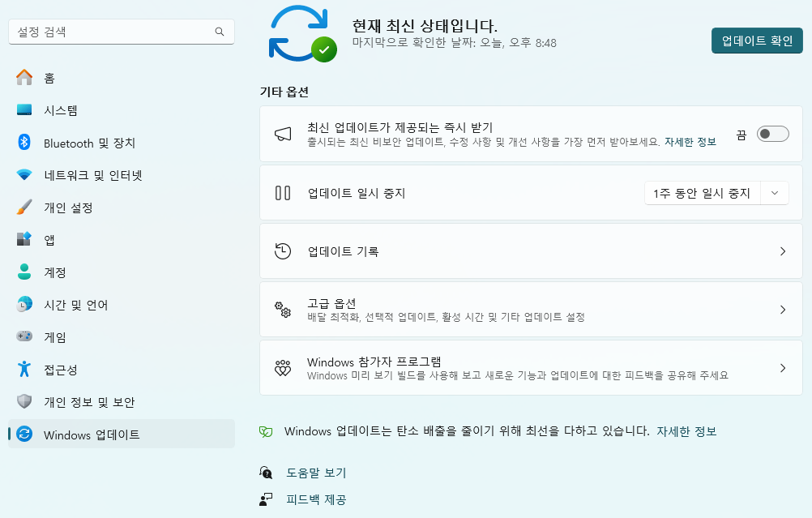Click the Wi-Fi icon for 네트워크 및 인터넷
812x518 pixels.
(24, 175)
